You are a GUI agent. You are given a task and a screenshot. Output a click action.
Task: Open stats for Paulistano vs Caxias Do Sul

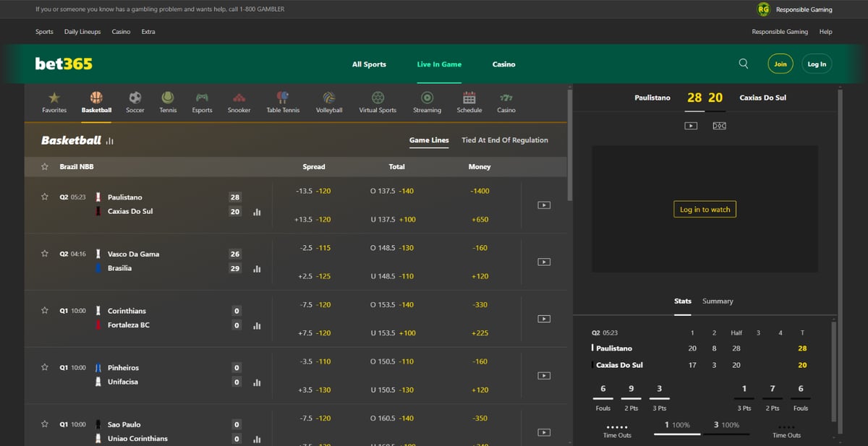click(257, 213)
